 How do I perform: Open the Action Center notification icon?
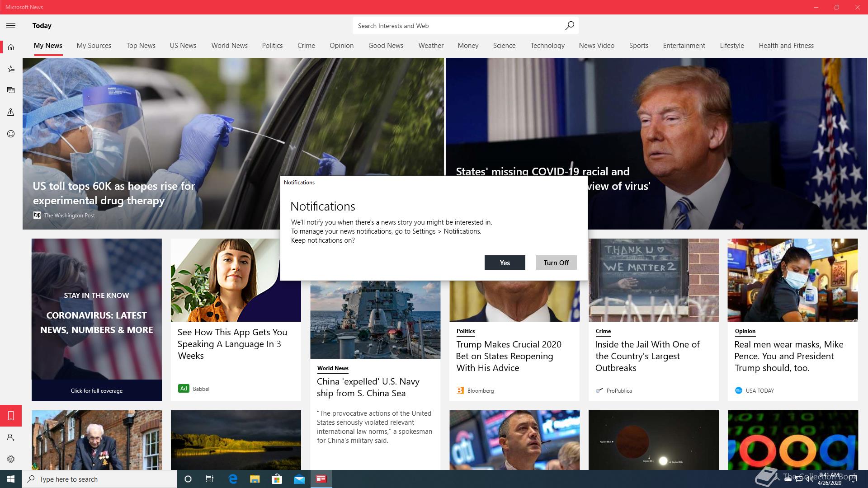pos(853,479)
